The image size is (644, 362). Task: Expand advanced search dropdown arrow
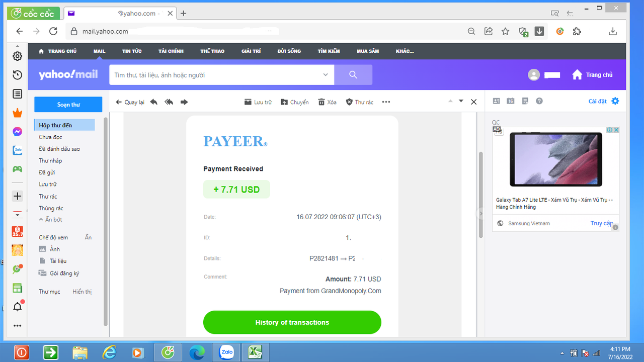click(x=326, y=75)
